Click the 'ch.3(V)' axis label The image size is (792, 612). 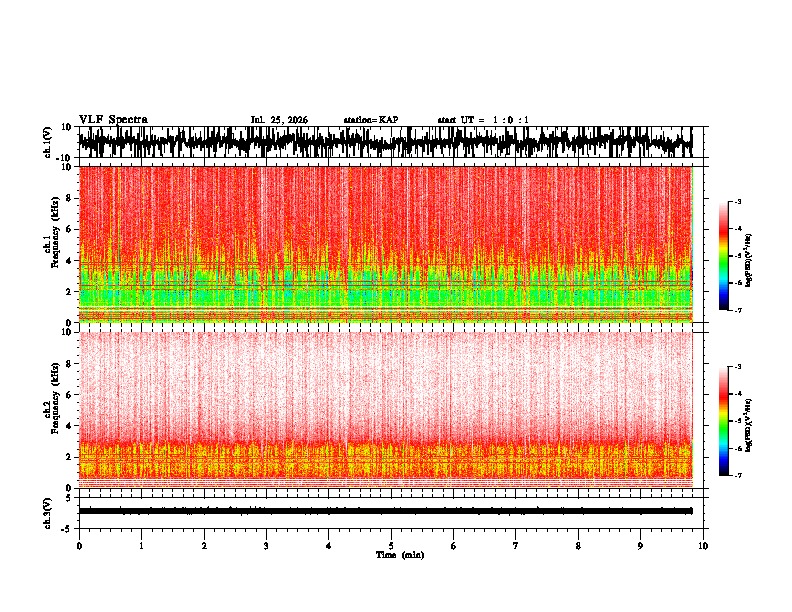48,514
